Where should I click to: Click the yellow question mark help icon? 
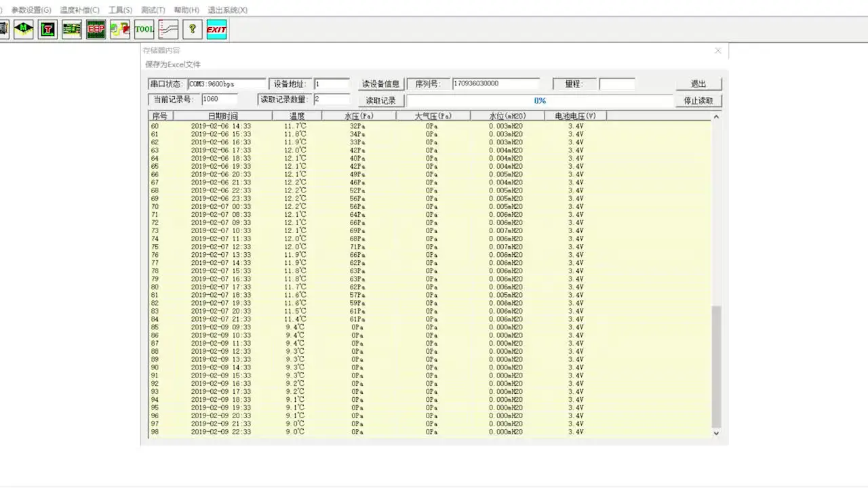click(193, 29)
